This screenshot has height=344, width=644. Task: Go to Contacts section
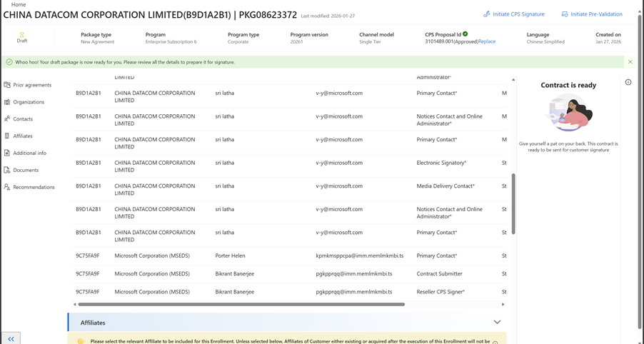coord(23,119)
